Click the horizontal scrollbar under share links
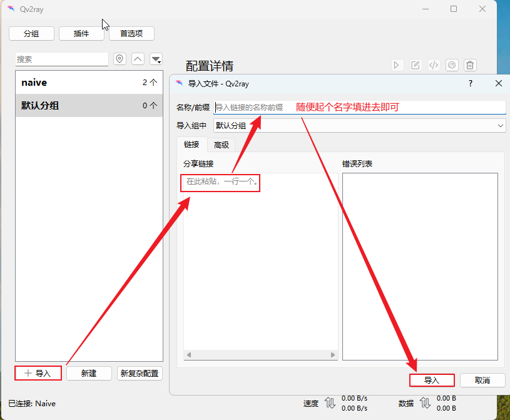The width and height of the screenshot is (510, 420). click(x=260, y=355)
